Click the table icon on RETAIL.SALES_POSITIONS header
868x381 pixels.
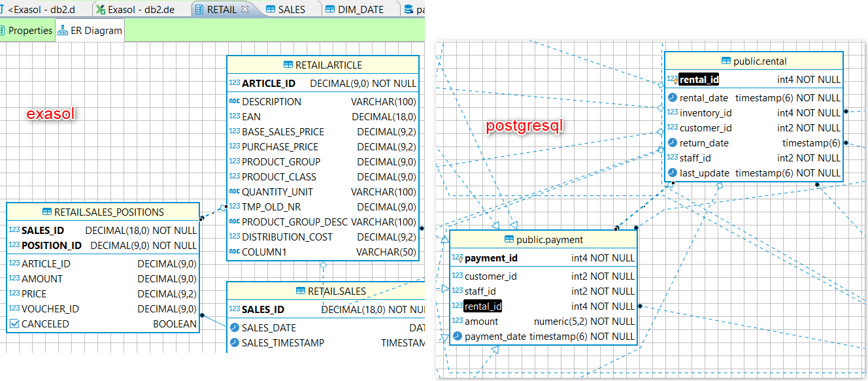(46, 212)
